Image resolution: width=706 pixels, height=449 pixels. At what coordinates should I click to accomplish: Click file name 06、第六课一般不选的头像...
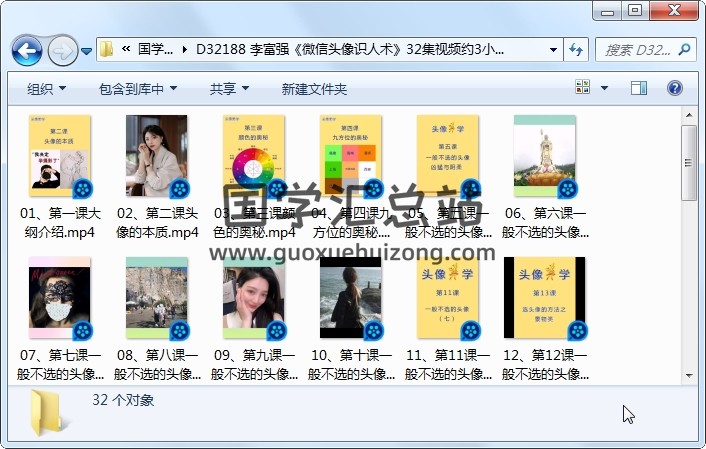(545, 222)
